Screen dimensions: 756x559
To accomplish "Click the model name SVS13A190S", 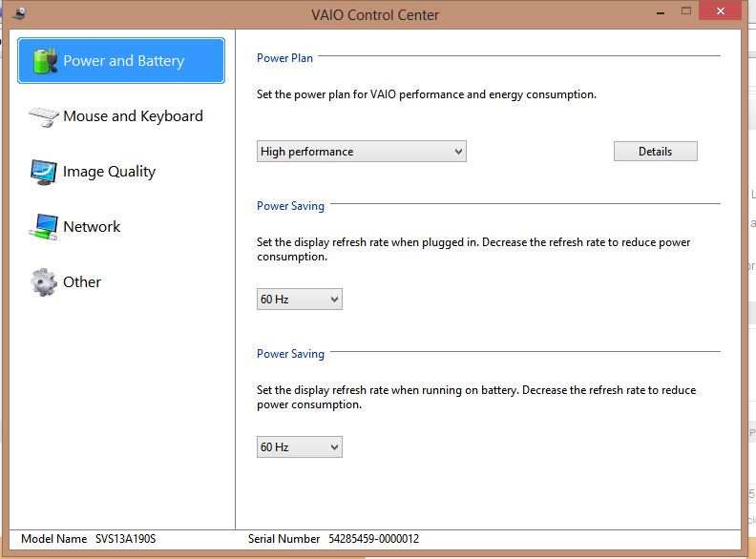I will pos(125,539).
